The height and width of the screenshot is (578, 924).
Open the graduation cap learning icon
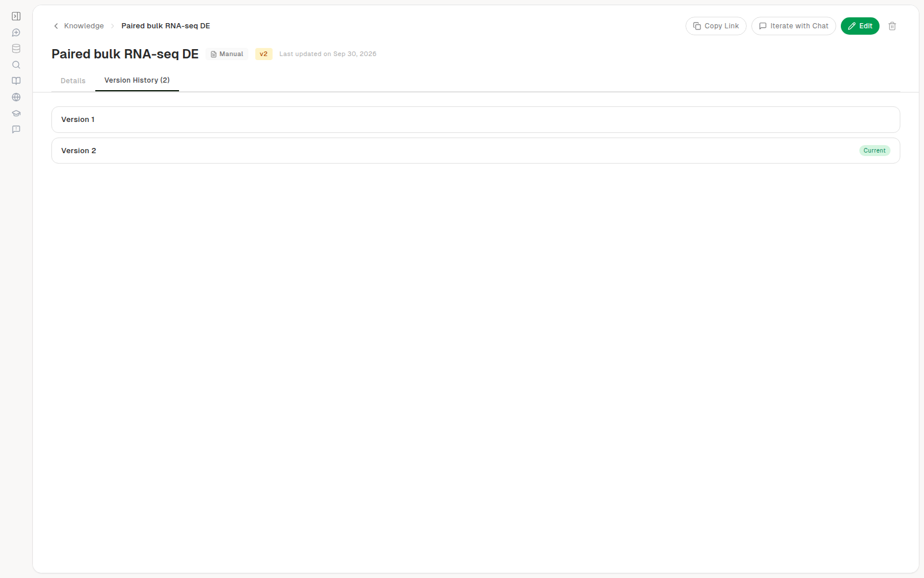(16, 113)
